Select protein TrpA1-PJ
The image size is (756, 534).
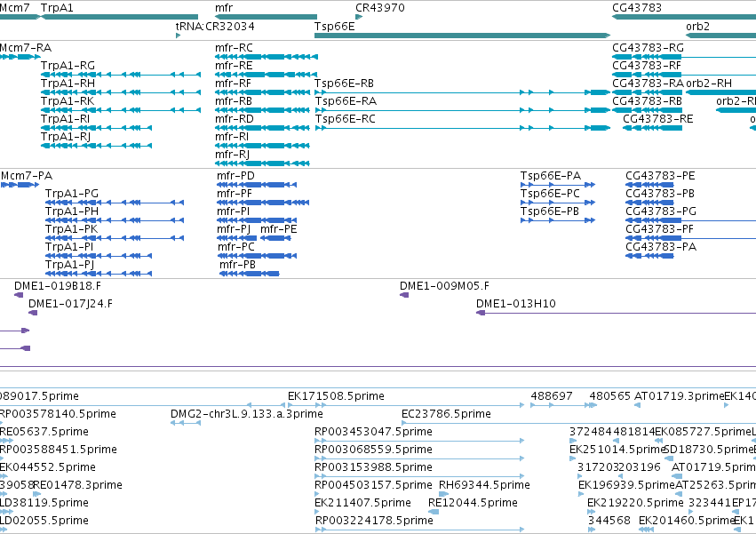[99, 274]
